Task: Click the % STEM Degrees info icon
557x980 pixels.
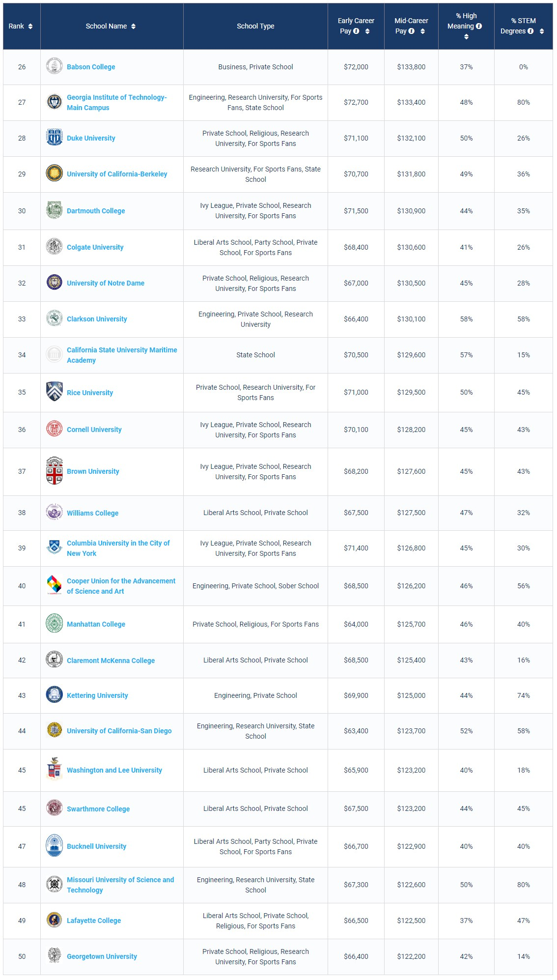Action: 530,31
